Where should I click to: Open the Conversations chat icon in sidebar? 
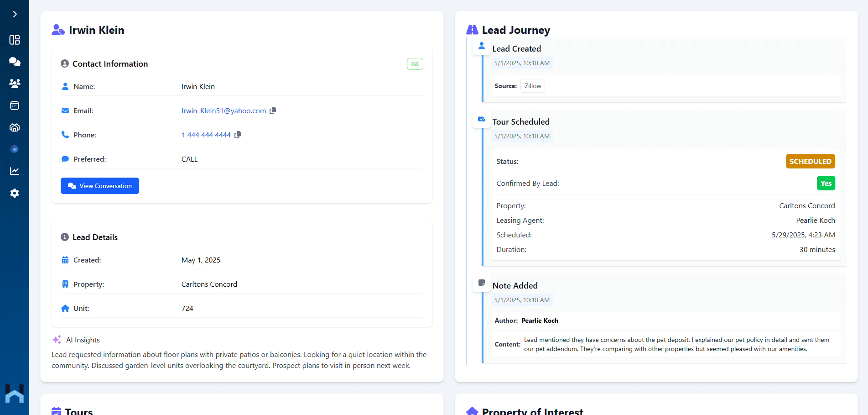click(15, 62)
